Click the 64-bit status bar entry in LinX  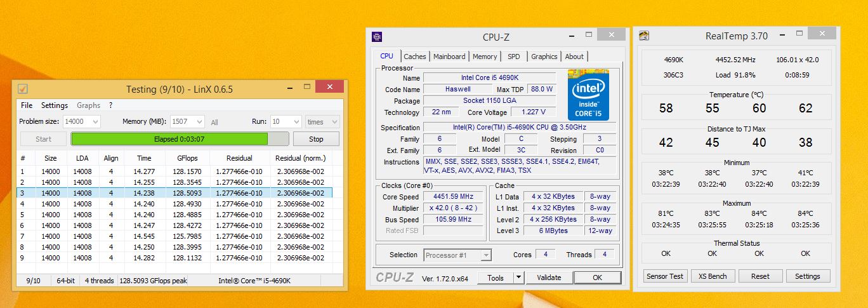click(66, 280)
